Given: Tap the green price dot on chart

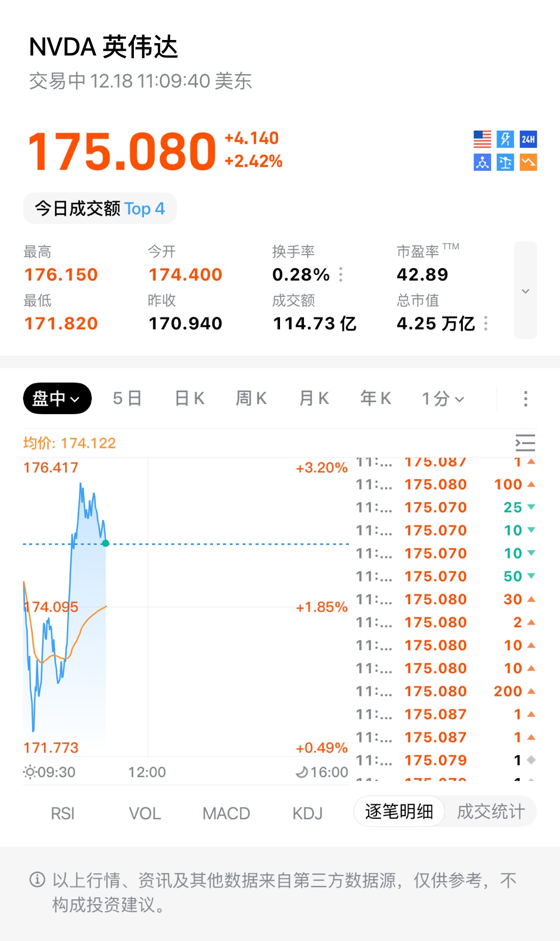Looking at the screenshot, I should [x=106, y=543].
